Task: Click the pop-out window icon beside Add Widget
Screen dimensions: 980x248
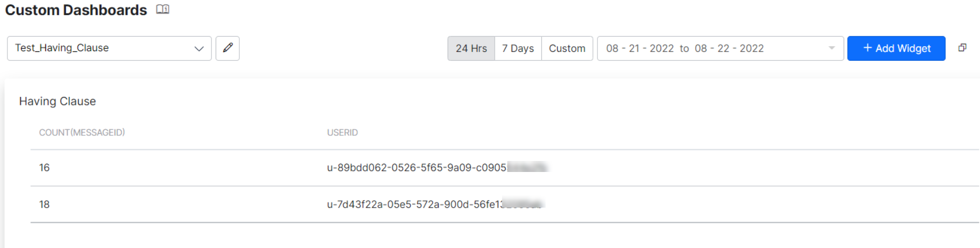Action: [x=962, y=48]
